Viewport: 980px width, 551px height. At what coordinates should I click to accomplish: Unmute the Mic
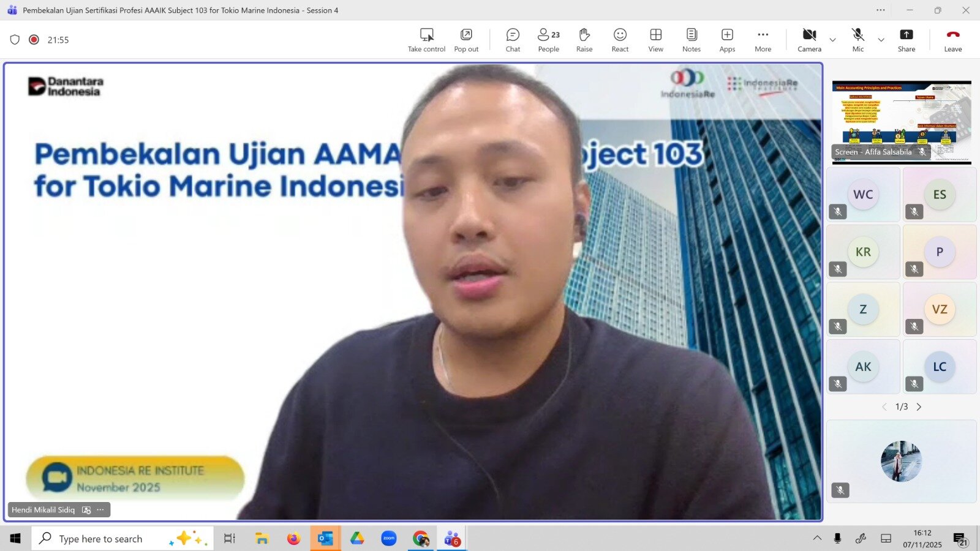click(x=858, y=40)
